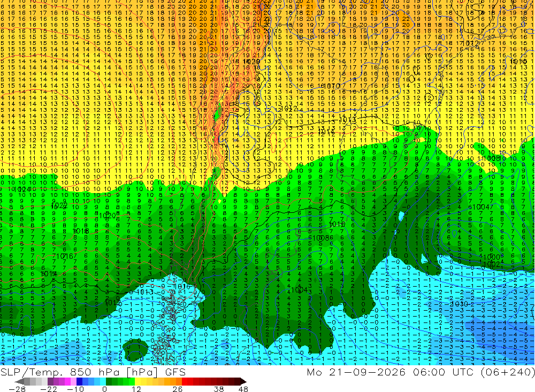The image size is (535, 392).
Task: Click the 48 legend scale label
Action: pos(243,389)
